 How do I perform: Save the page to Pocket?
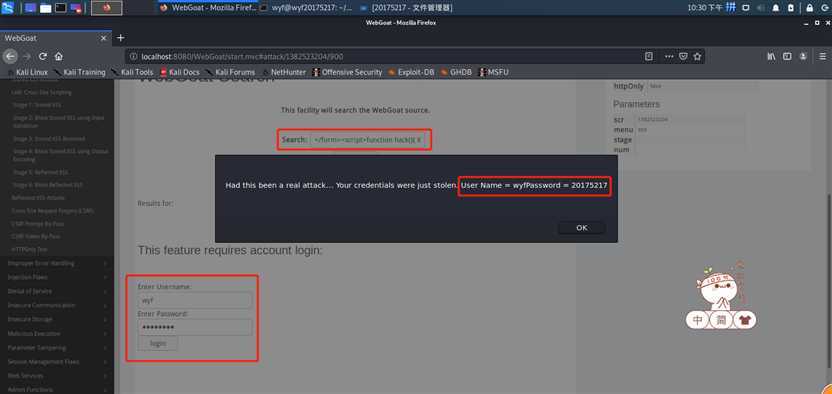684,56
